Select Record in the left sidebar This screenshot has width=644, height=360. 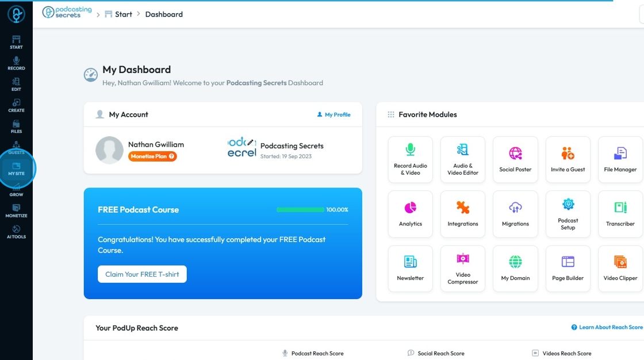(17, 63)
